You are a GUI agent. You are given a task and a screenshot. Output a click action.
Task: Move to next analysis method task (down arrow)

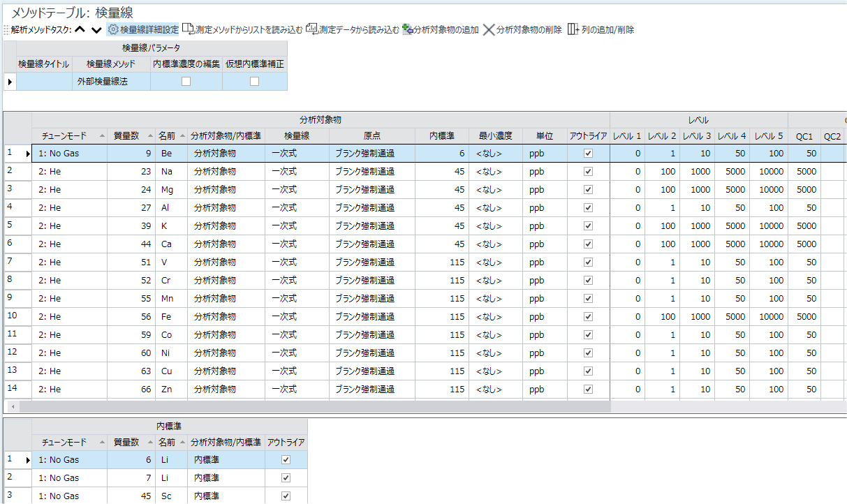point(96,30)
